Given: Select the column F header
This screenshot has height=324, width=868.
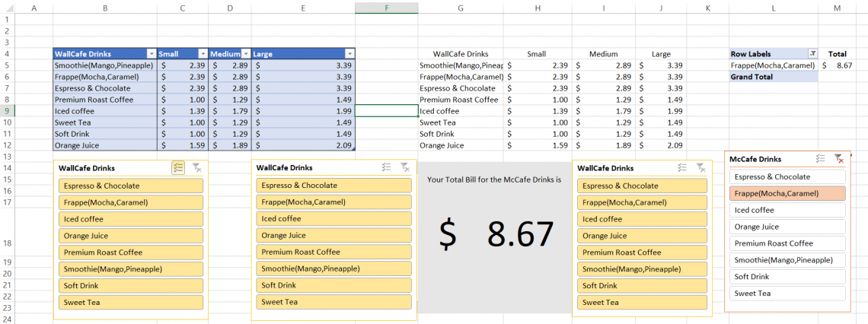Looking at the screenshot, I should coord(386,8).
